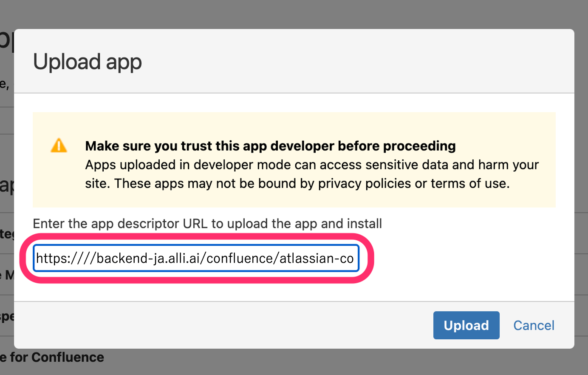Cancel the Upload app dialog

(x=534, y=325)
